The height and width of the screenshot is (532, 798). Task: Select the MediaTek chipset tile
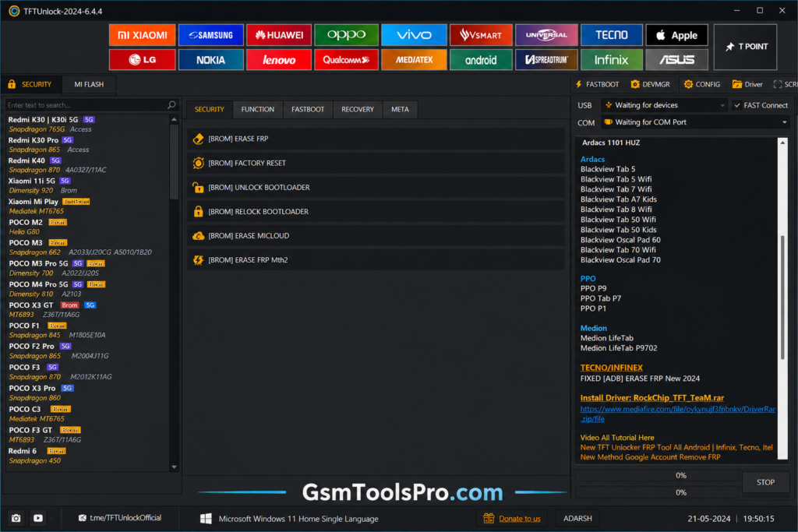pos(415,59)
